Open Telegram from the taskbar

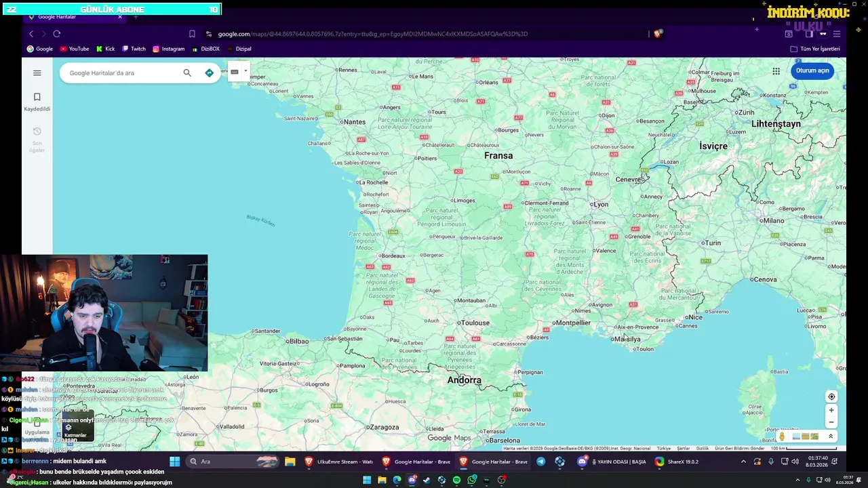coord(541,462)
